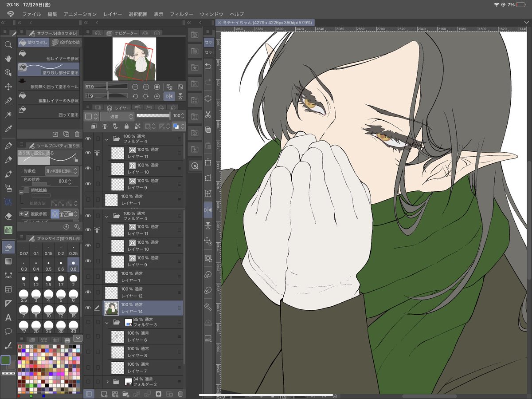Hide レイヤー 12 with its eye icon

click(x=88, y=292)
